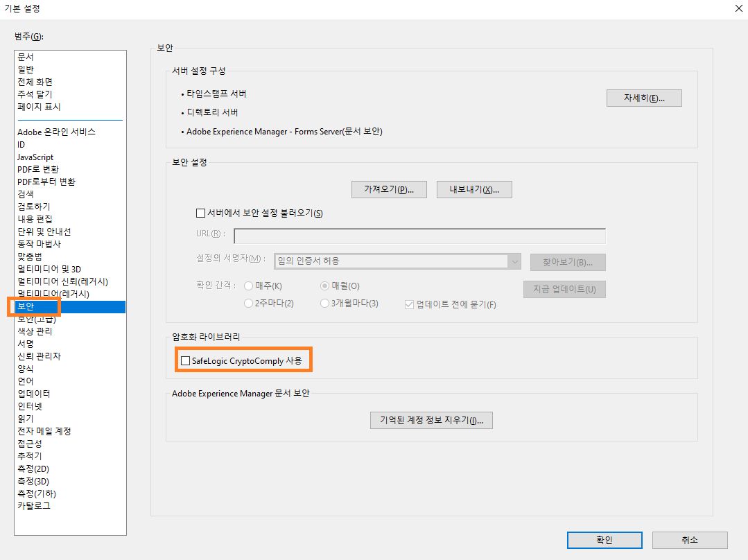Screen dimensions: 748x560
Task: Select the JavaScript category
Action: [x=33, y=157]
